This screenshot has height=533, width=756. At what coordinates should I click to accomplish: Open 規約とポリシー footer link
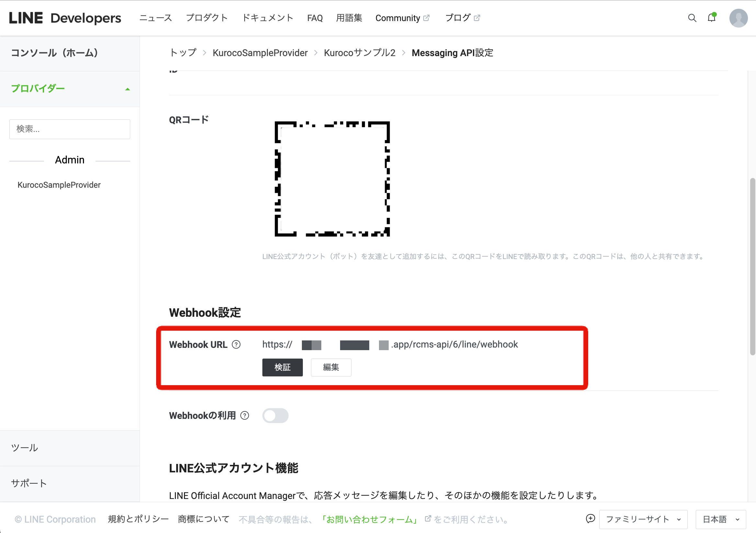pos(138,519)
